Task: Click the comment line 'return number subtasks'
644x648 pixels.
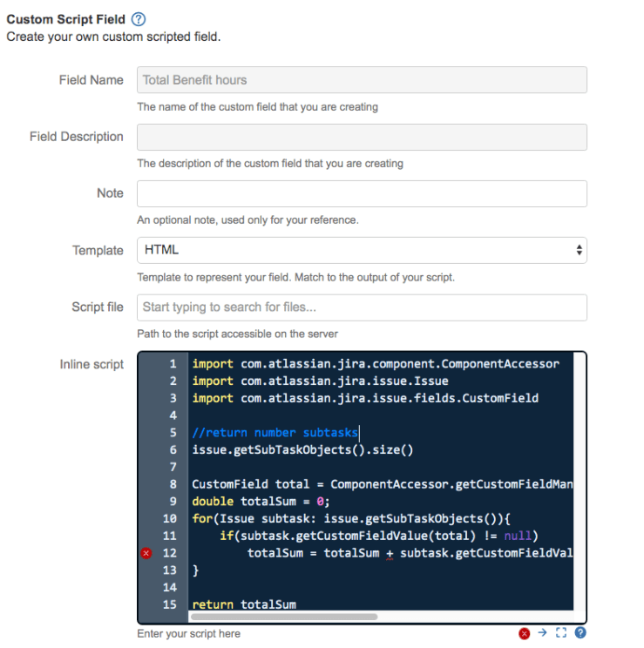Action: point(275,433)
